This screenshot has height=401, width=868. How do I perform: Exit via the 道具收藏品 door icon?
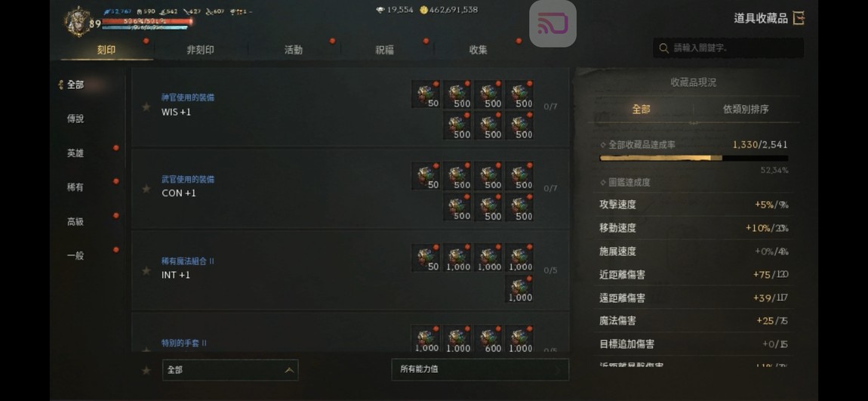coord(799,18)
